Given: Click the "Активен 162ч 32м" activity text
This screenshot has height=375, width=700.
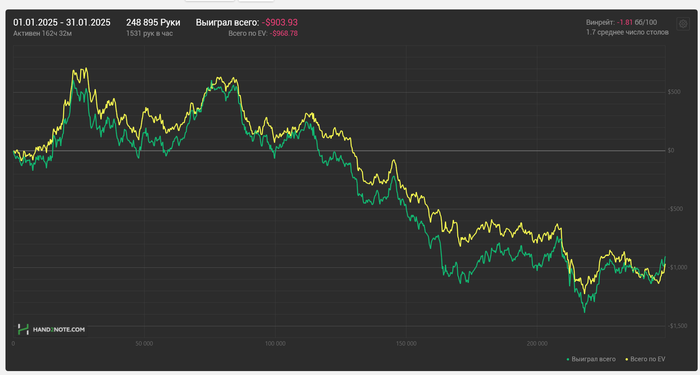Looking at the screenshot, I should (x=42, y=33).
